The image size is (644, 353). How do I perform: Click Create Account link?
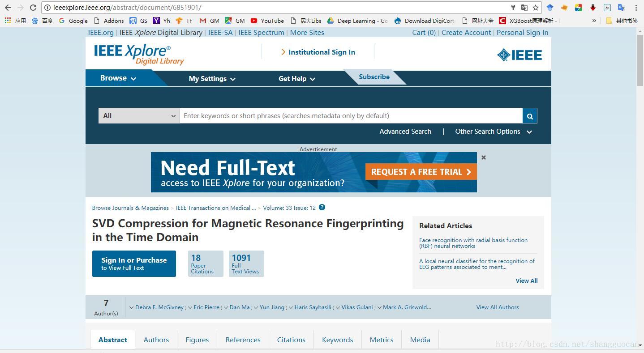coord(466,32)
